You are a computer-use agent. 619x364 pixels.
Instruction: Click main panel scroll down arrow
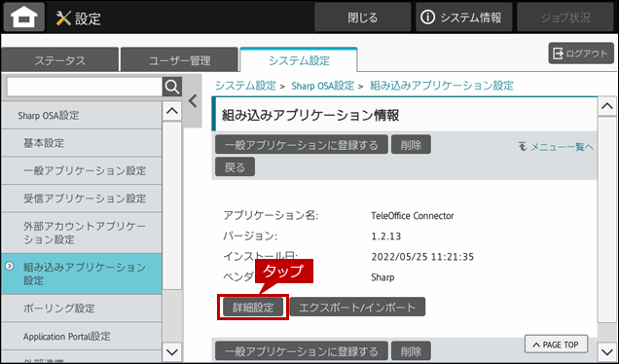pos(607,351)
